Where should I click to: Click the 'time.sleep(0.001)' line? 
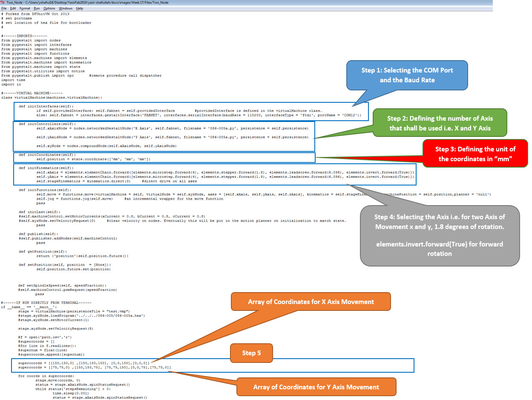pyautogui.click(x=71, y=393)
